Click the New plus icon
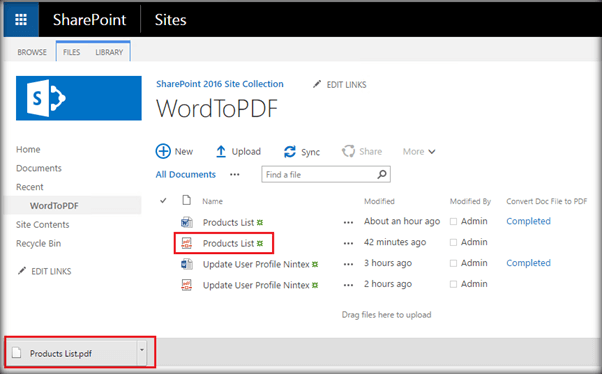 coord(163,151)
